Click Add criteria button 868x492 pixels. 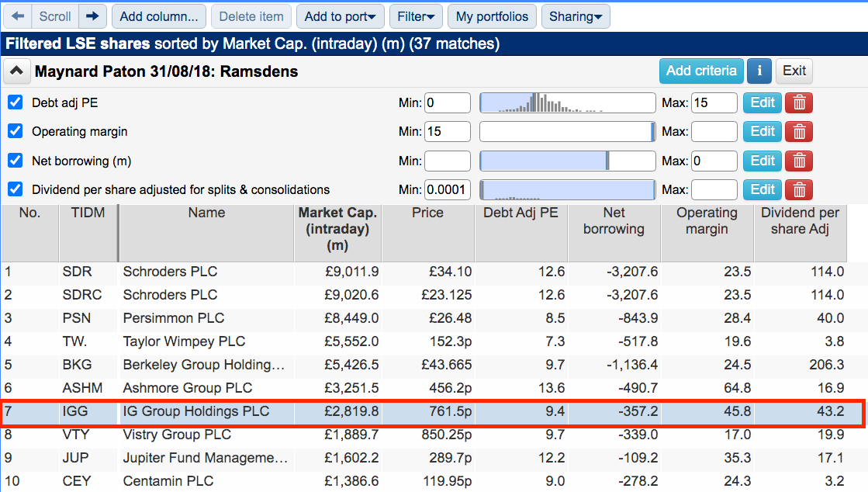click(701, 71)
